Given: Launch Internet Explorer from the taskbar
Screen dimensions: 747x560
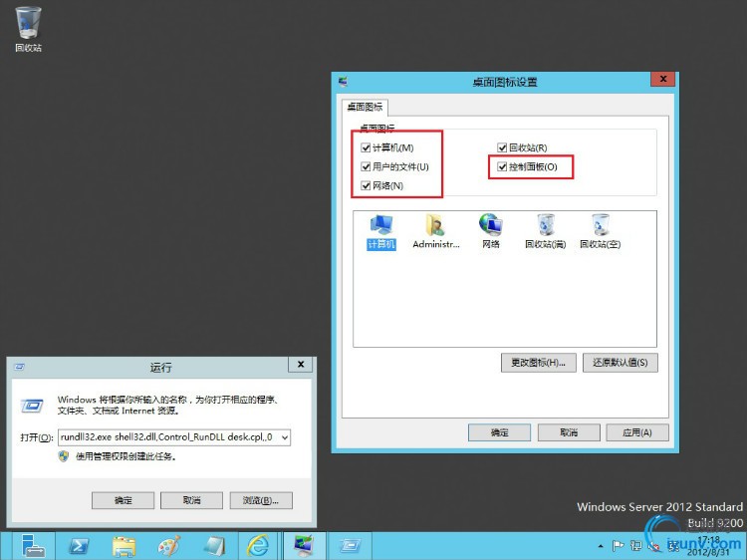Looking at the screenshot, I should [x=259, y=546].
